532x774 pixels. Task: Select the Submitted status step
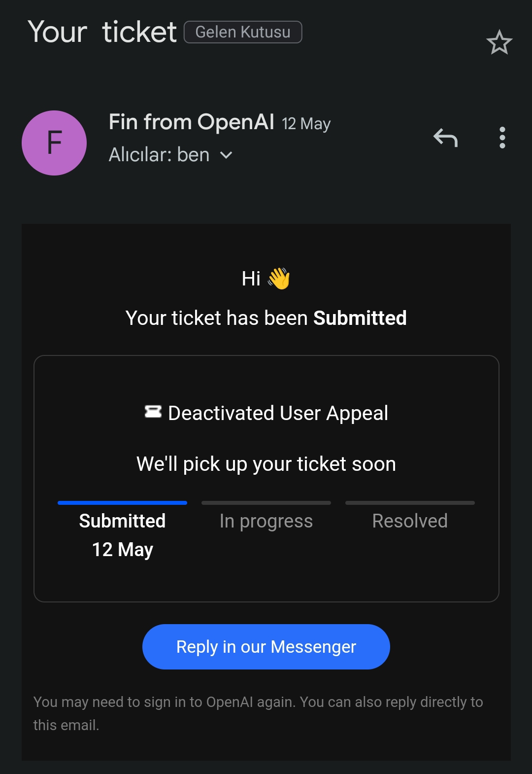click(122, 521)
